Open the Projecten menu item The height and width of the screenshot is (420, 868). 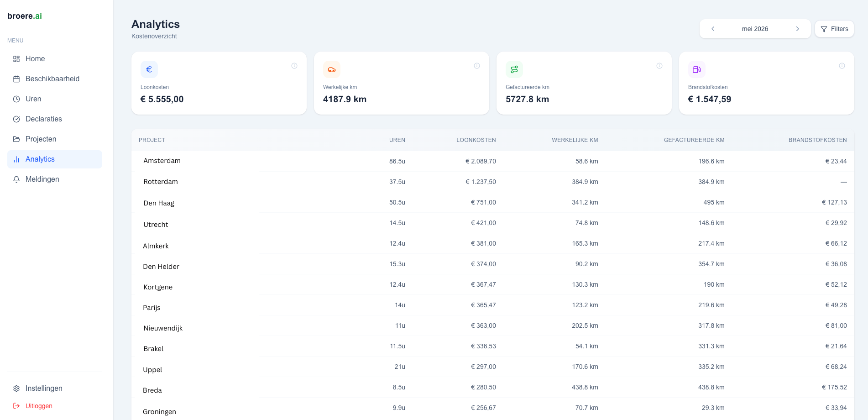click(55, 139)
